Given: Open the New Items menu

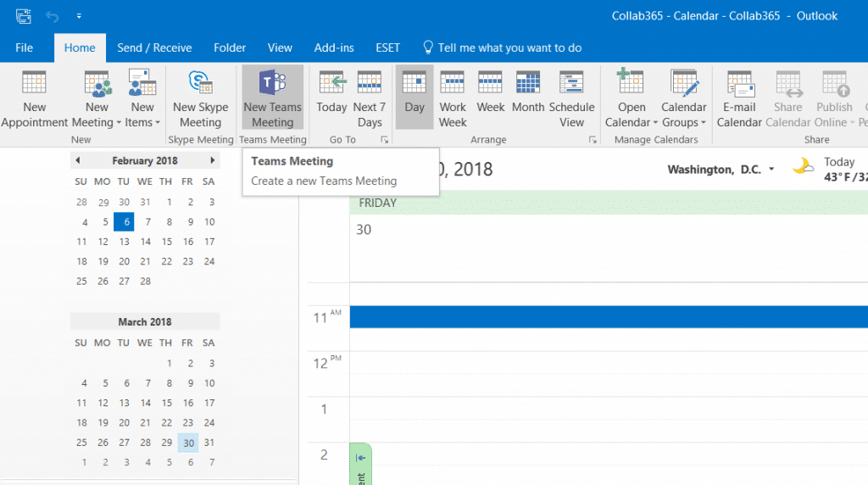Looking at the screenshot, I should click(142, 100).
